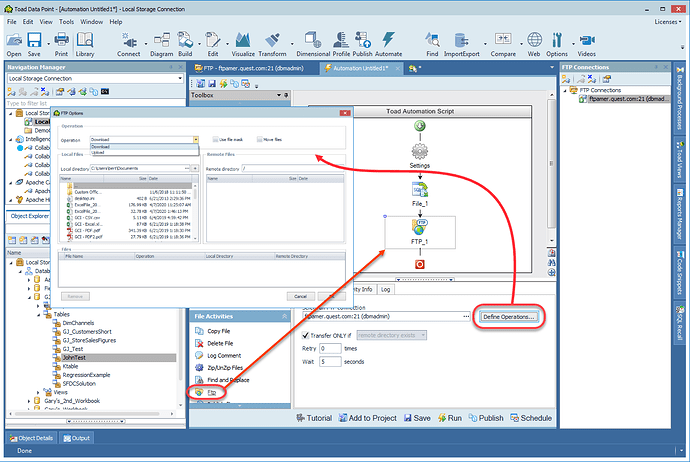Open the Options toolbar icon
The width and height of the screenshot is (690, 462).
(x=557, y=44)
